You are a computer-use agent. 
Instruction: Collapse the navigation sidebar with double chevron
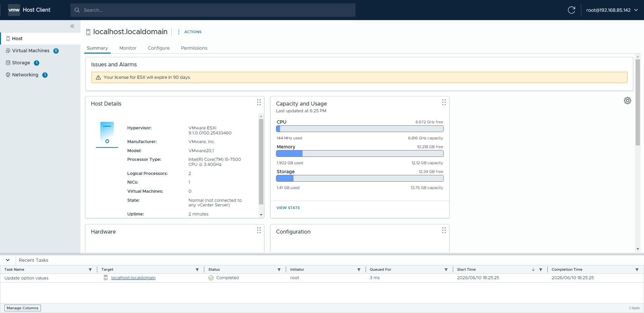point(72,26)
